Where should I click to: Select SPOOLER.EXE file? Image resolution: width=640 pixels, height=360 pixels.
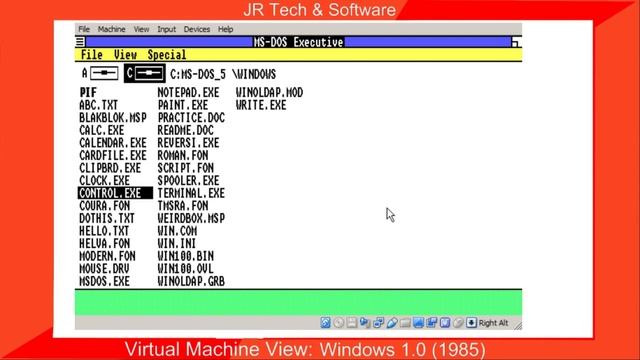coord(189,181)
